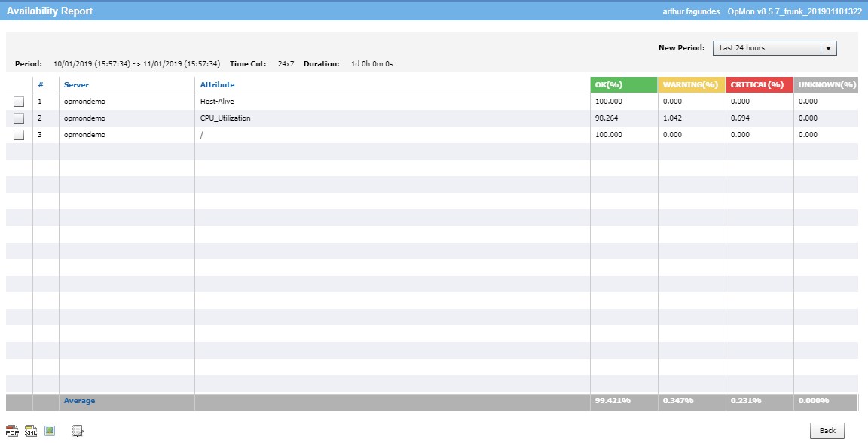Image resolution: width=868 pixels, height=443 pixels.
Task: Click the 24x7 time cut value
Action: tap(286, 64)
